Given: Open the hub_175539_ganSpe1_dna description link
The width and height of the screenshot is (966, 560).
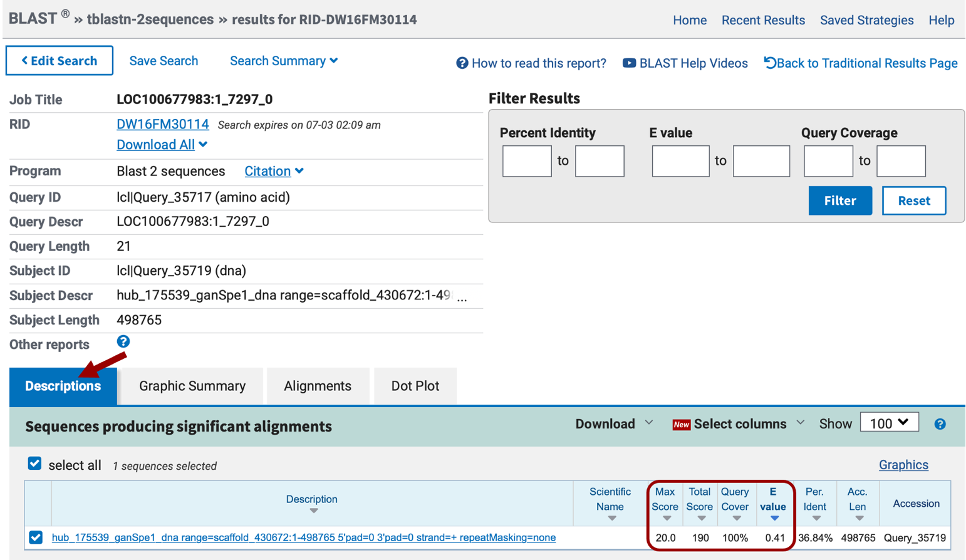Looking at the screenshot, I should [304, 537].
